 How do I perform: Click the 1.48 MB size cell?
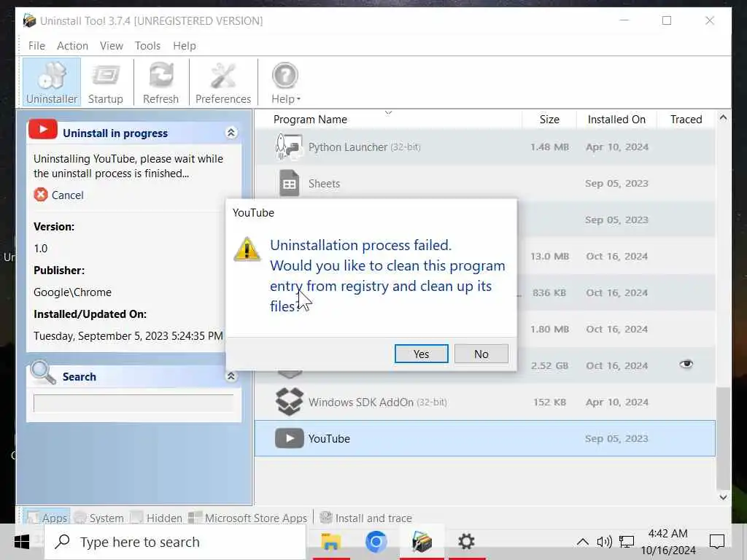coord(550,147)
